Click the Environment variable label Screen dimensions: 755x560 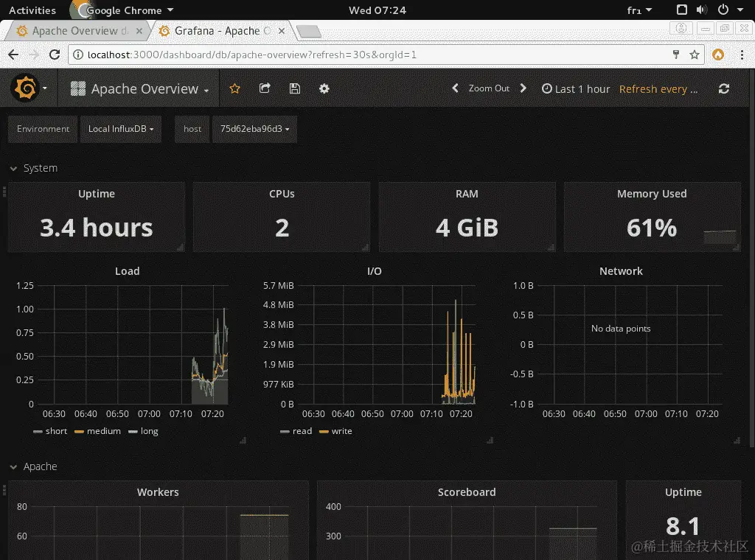point(43,129)
